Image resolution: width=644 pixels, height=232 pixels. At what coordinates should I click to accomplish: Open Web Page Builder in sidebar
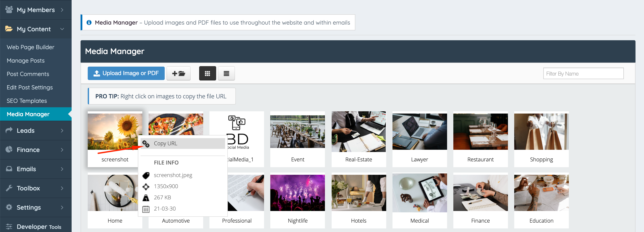(30, 47)
